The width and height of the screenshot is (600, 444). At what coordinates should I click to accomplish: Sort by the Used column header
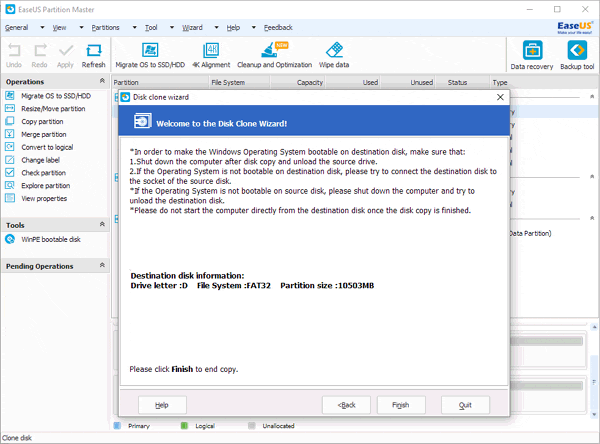(x=354, y=82)
